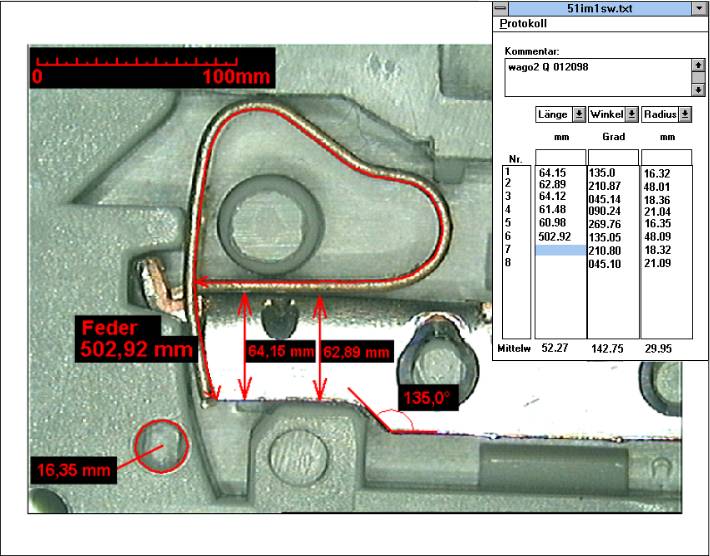This screenshot has height=556, width=710.
Task: Click the 64,15 mm measurement label
Action: tap(280, 351)
